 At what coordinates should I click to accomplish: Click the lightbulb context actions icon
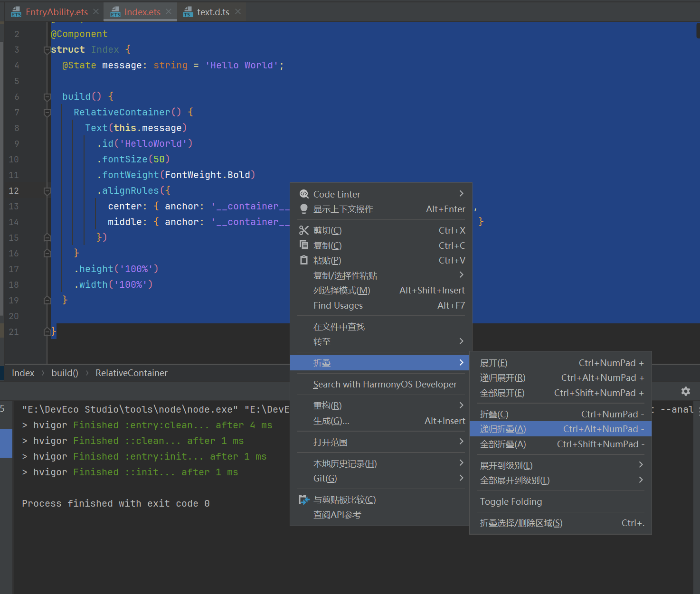coord(304,209)
